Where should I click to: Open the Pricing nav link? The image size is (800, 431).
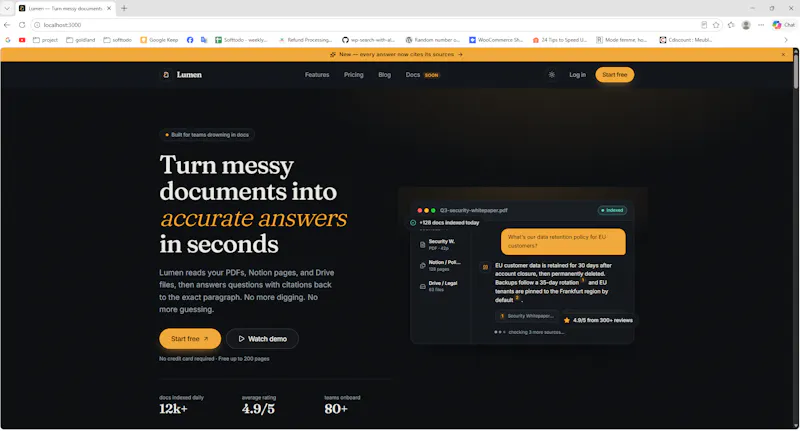click(x=354, y=75)
